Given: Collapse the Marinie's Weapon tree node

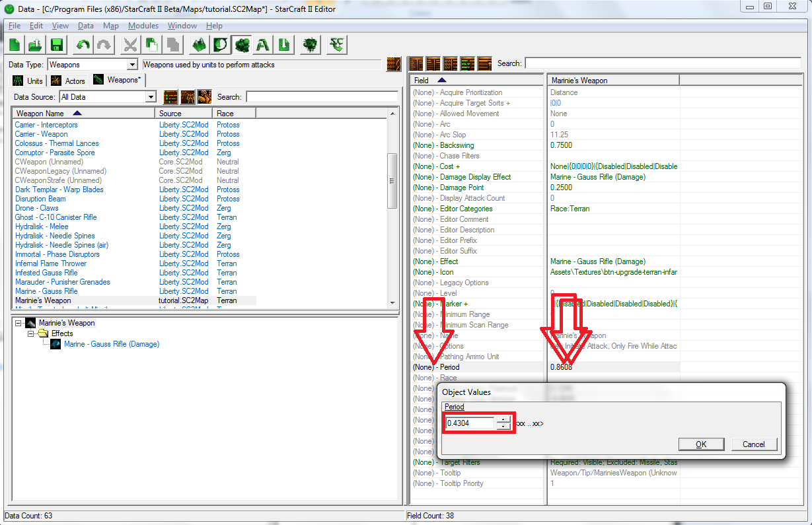Looking at the screenshot, I should click(18, 324).
